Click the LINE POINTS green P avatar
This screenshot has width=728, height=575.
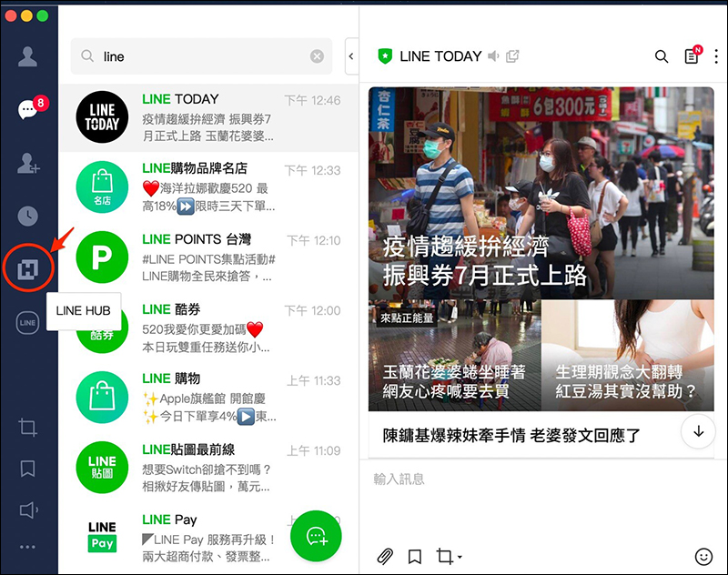click(x=102, y=257)
